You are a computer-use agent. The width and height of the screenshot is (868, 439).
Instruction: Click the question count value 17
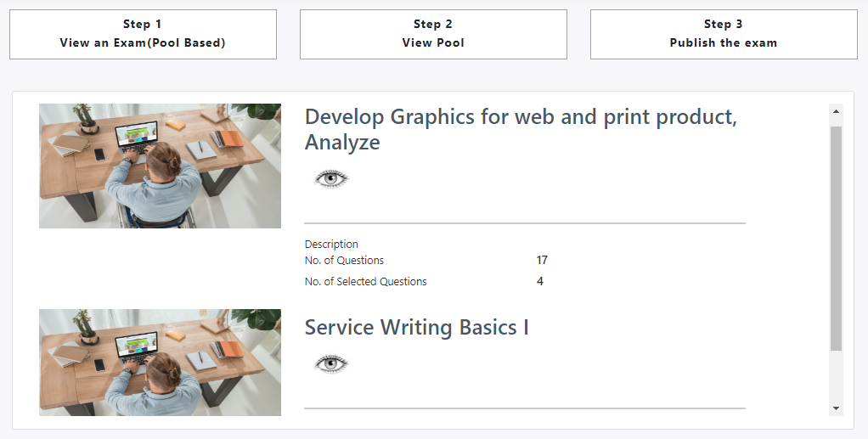[x=542, y=261]
